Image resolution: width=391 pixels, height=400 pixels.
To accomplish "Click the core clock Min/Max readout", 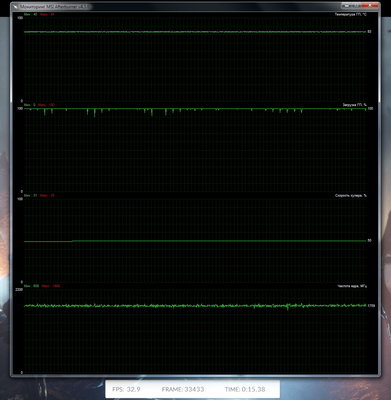I will [42, 286].
